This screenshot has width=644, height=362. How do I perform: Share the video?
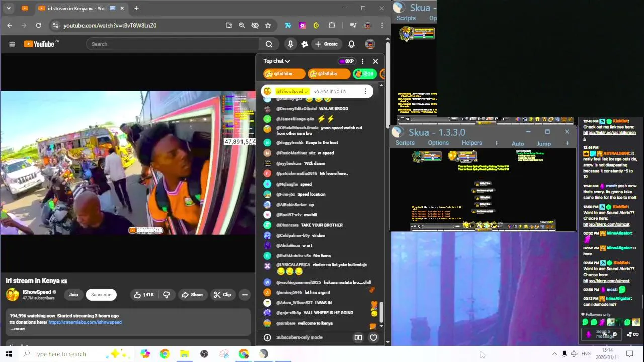click(192, 295)
